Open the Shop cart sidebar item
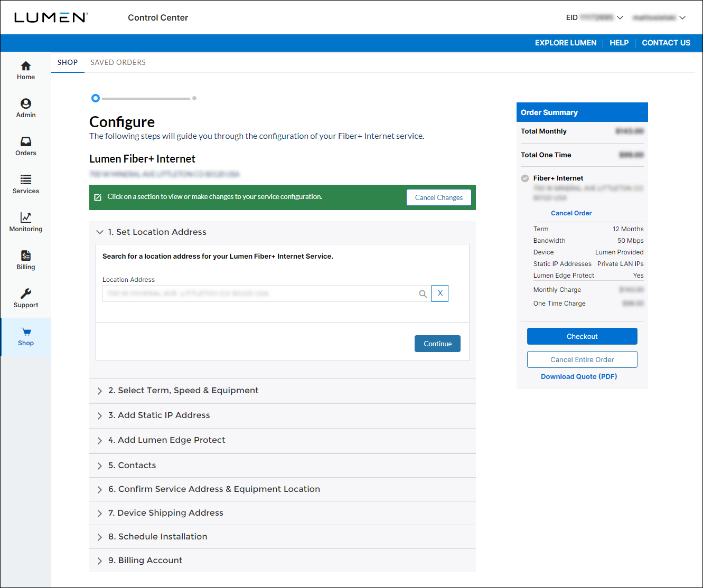This screenshot has height=588, width=703. (x=26, y=337)
